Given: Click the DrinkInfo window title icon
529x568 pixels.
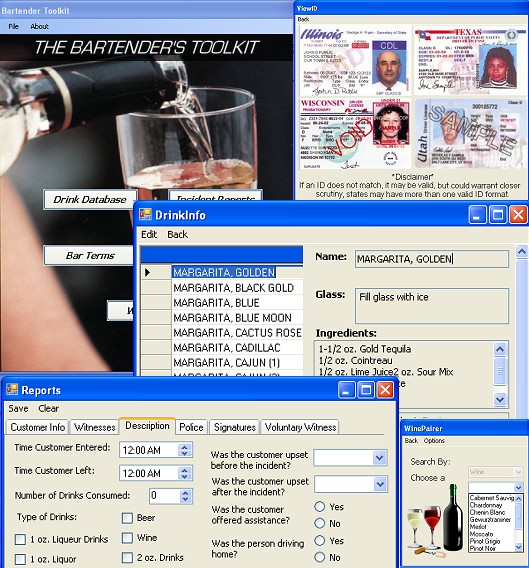Looking at the screenshot, I should tap(145, 214).
